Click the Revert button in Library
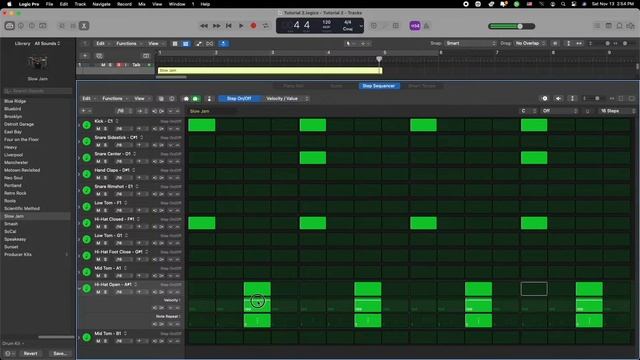Viewport: 640px width, 360px height. click(x=30, y=353)
